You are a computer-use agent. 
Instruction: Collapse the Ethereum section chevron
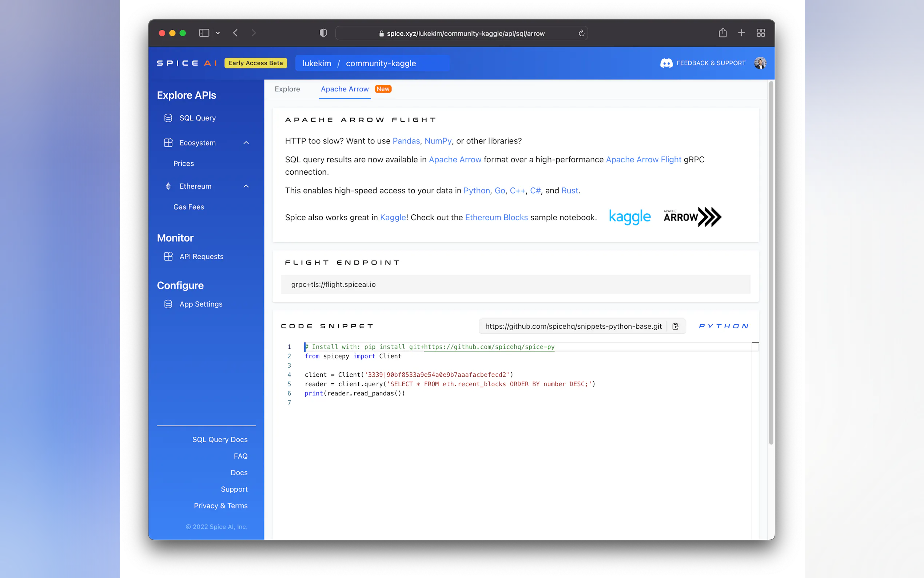click(246, 186)
